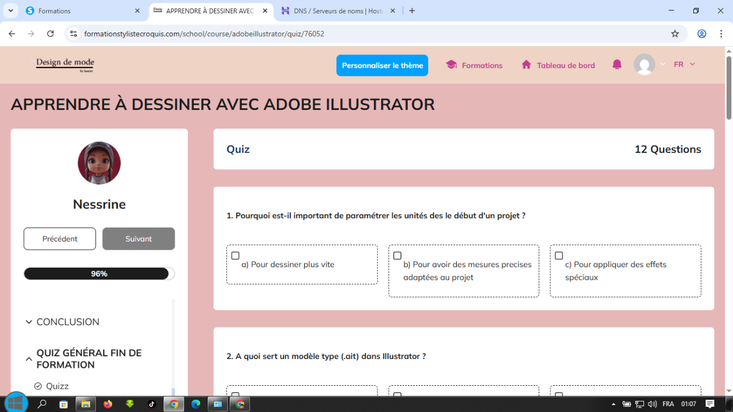Open the Windows action center
This screenshot has height=412, width=733.
pos(710,404)
